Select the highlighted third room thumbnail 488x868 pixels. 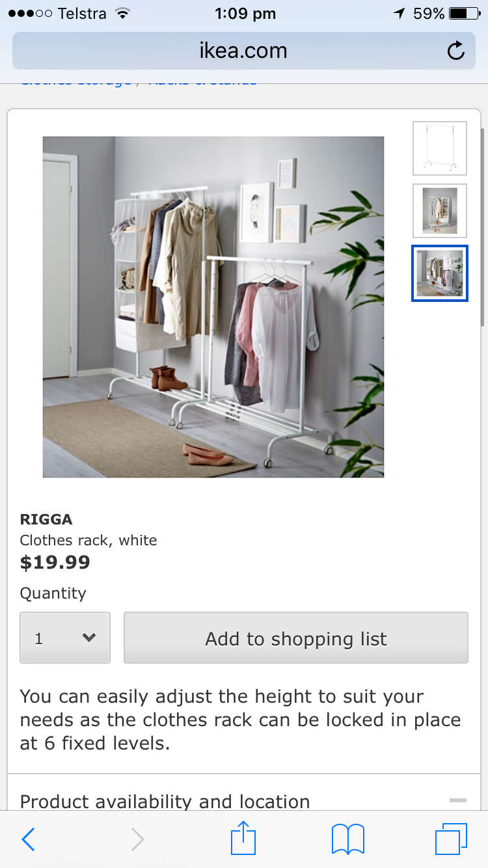(440, 273)
